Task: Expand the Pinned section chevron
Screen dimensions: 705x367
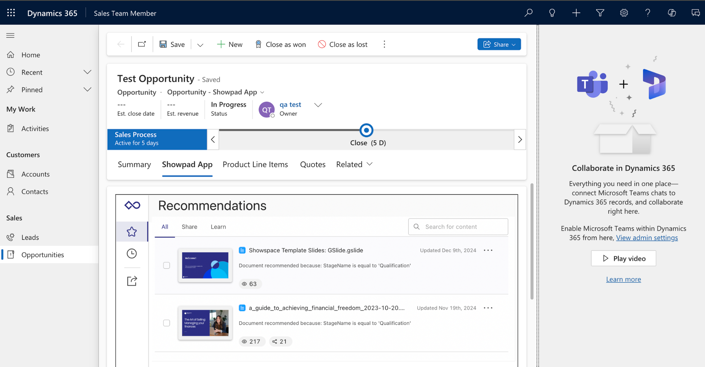Action: click(87, 90)
